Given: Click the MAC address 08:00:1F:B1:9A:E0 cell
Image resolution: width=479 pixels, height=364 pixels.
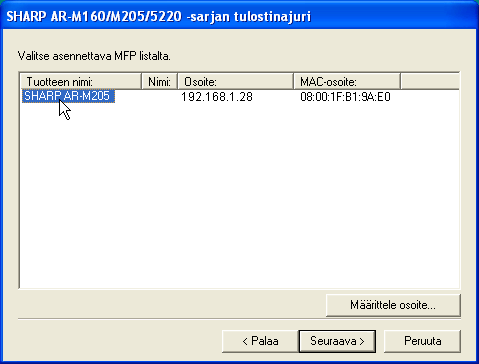Looking at the screenshot, I should point(345,97).
